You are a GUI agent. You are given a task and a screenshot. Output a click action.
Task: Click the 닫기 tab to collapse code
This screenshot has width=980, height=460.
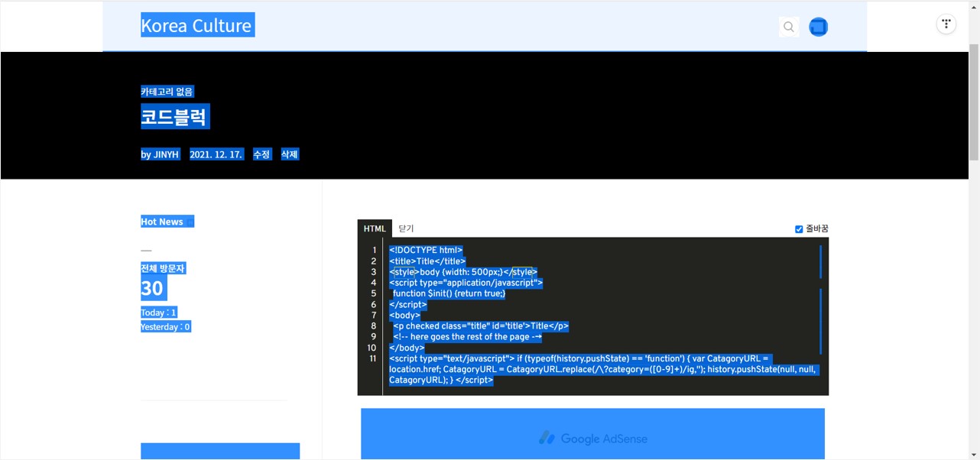tap(406, 228)
